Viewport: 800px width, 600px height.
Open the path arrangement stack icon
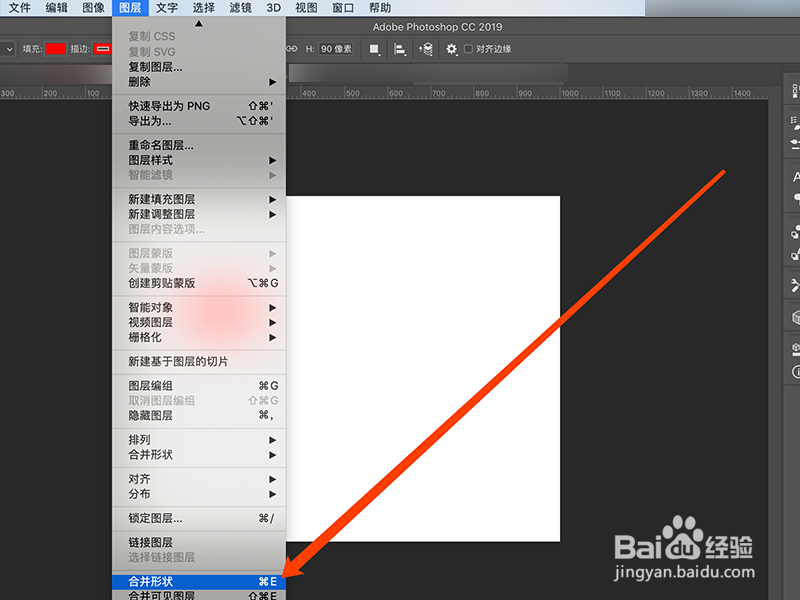pos(426,49)
